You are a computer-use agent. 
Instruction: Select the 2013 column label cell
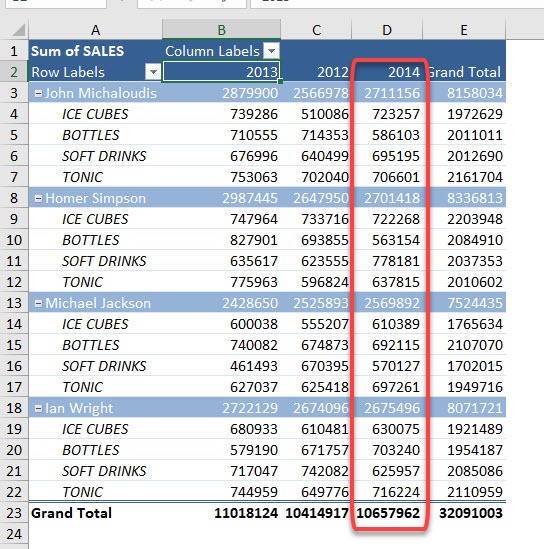[221, 72]
